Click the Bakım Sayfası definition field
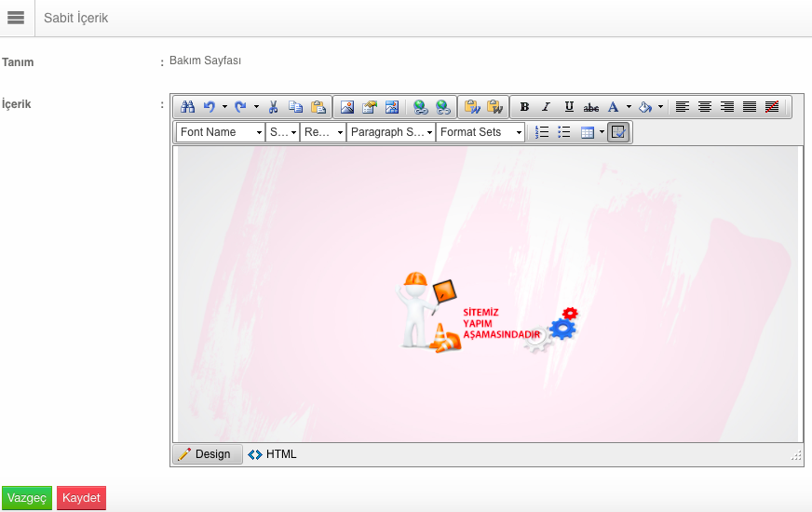This screenshot has width=812, height=512. (205, 61)
